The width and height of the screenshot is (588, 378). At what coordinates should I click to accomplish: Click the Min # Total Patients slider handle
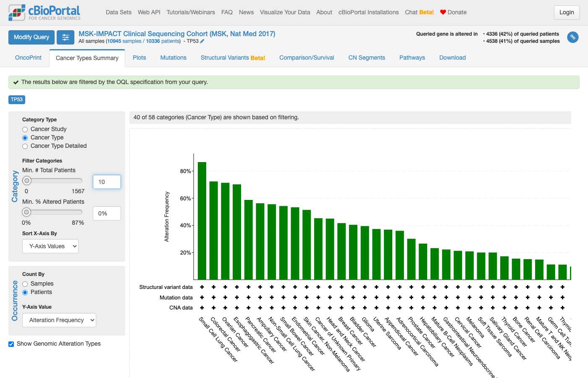(x=27, y=181)
